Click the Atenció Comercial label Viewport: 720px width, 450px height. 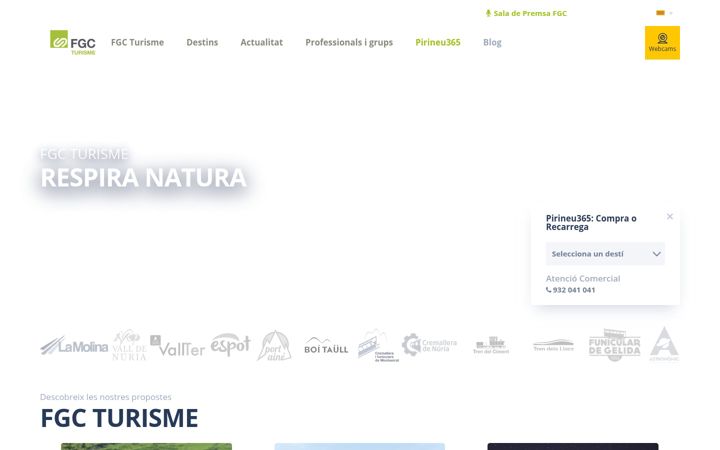coord(583,278)
